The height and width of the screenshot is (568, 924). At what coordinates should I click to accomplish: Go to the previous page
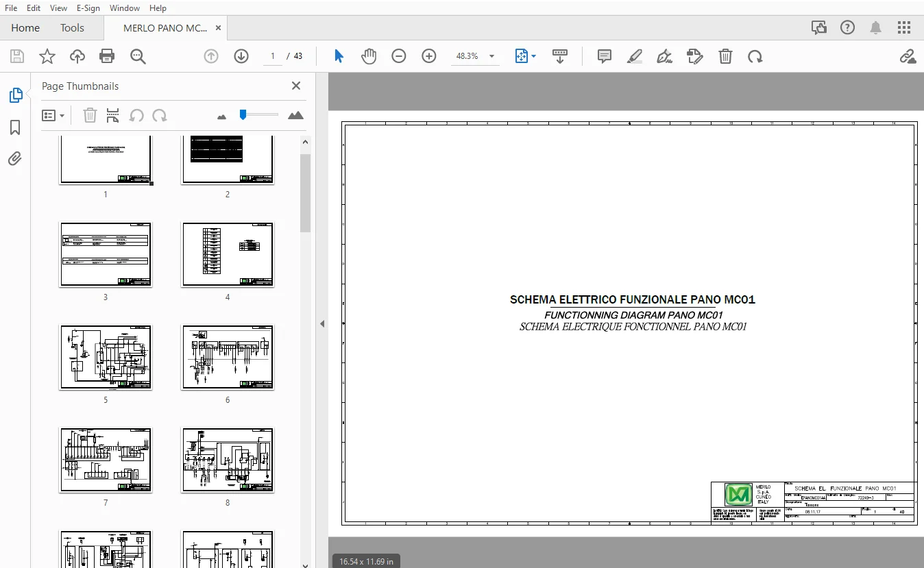coord(211,56)
